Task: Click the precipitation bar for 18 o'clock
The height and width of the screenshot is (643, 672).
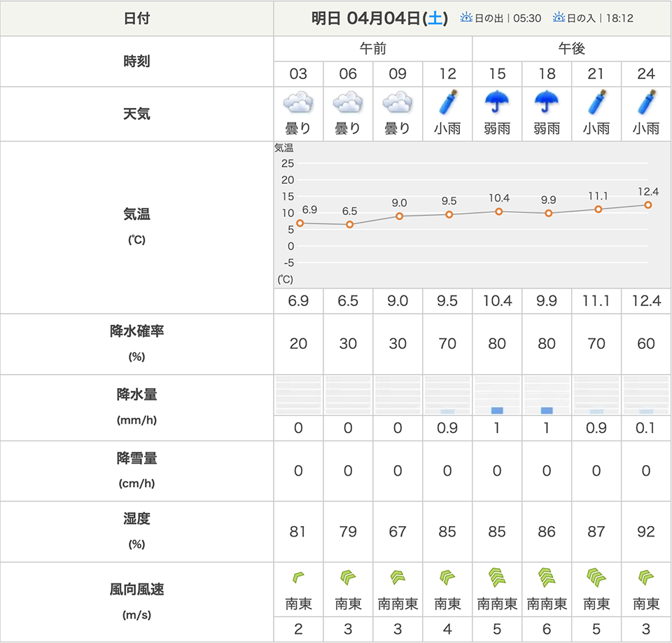Action: pos(547,410)
